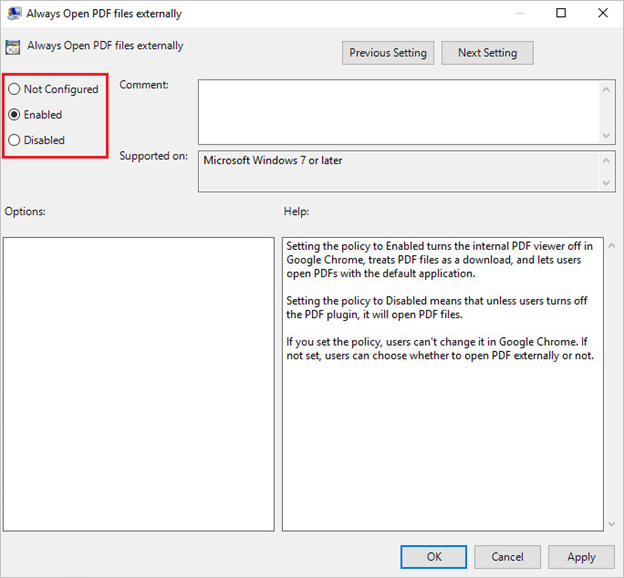Click the title bar policy window icon

coord(14,14)
